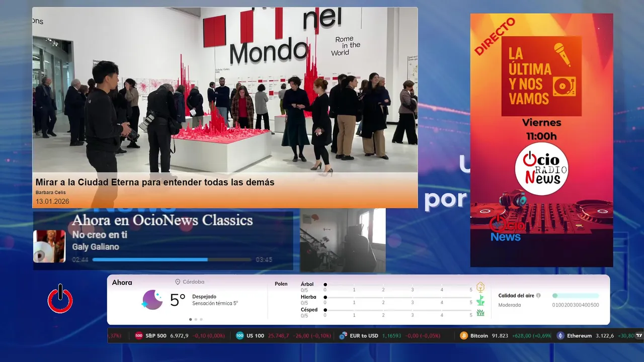
Task: Click the Moderada air quality value
Action: pyautogui.click(x=510, y=305)
